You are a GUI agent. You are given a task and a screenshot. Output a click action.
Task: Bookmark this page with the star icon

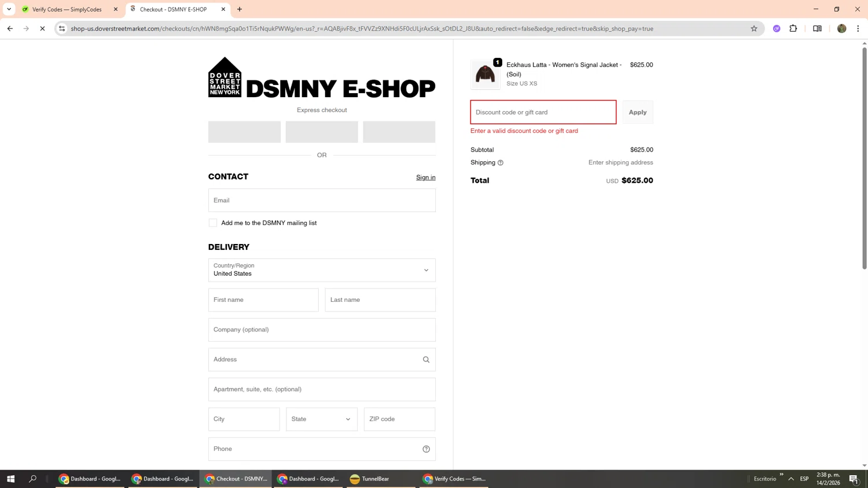point(754,28)
